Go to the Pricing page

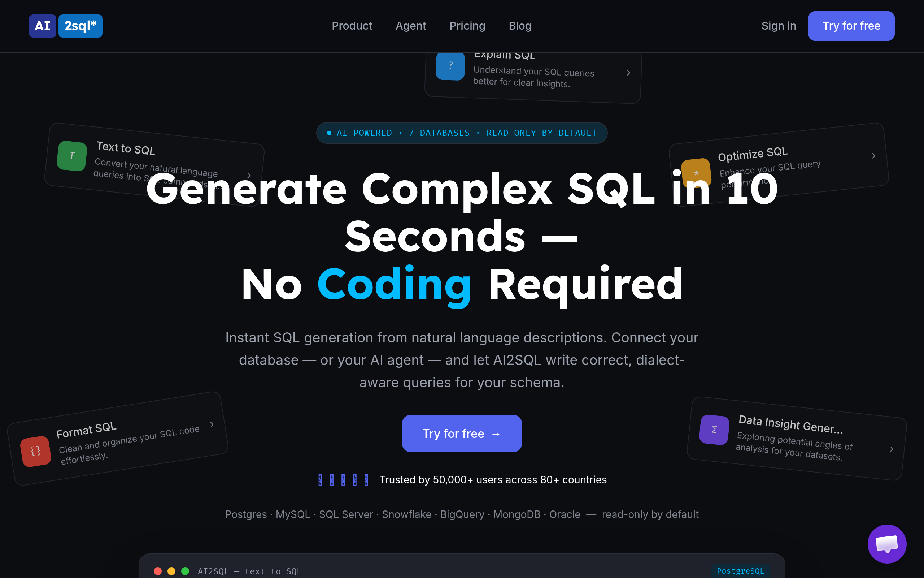[467, 26]
